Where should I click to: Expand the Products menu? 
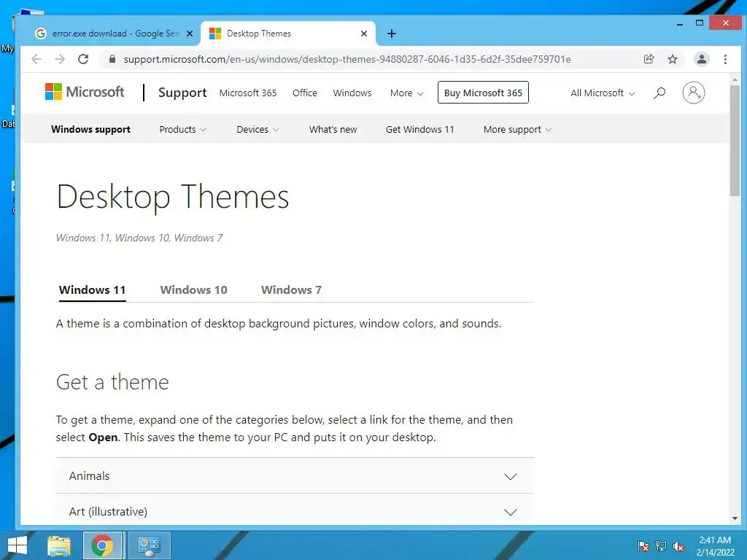click(182, 130)
